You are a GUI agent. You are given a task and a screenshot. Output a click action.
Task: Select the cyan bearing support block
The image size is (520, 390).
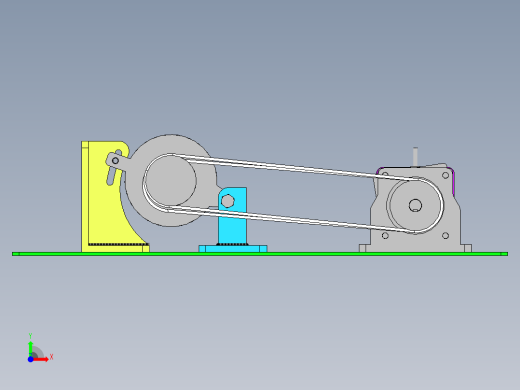click(233, 223)
